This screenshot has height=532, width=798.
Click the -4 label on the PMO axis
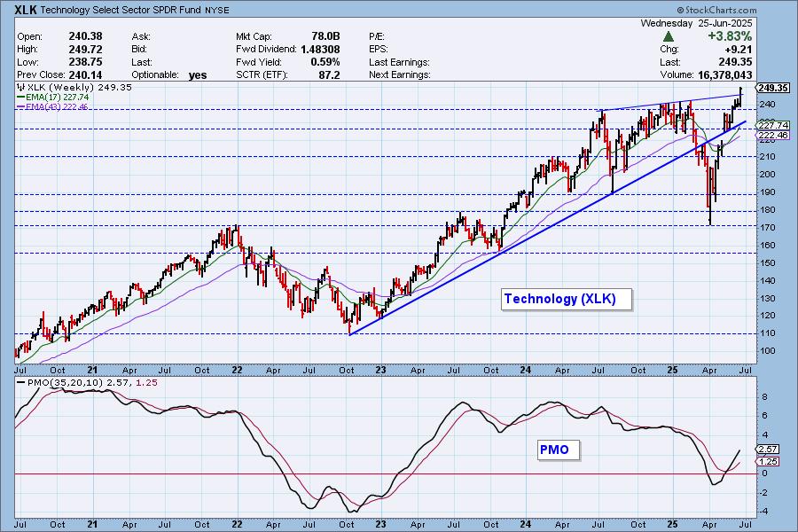pyautogui.click(x=763, y=511)
